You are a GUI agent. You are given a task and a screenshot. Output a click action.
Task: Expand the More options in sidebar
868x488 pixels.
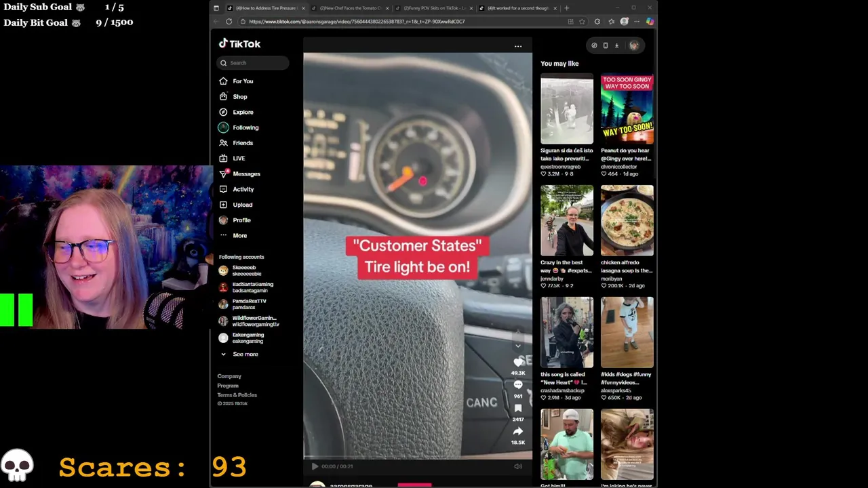pyautogui.click(x=233, y=236)
